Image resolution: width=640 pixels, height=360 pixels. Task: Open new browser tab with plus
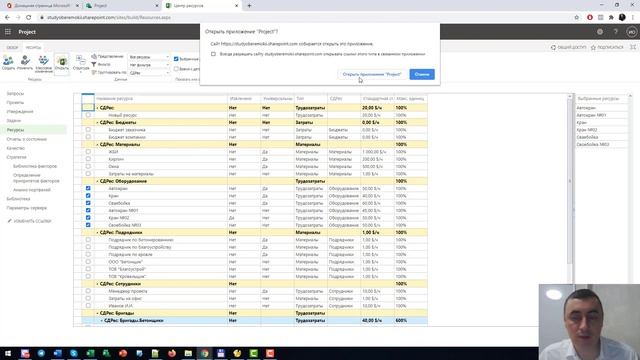coord(249,6)
